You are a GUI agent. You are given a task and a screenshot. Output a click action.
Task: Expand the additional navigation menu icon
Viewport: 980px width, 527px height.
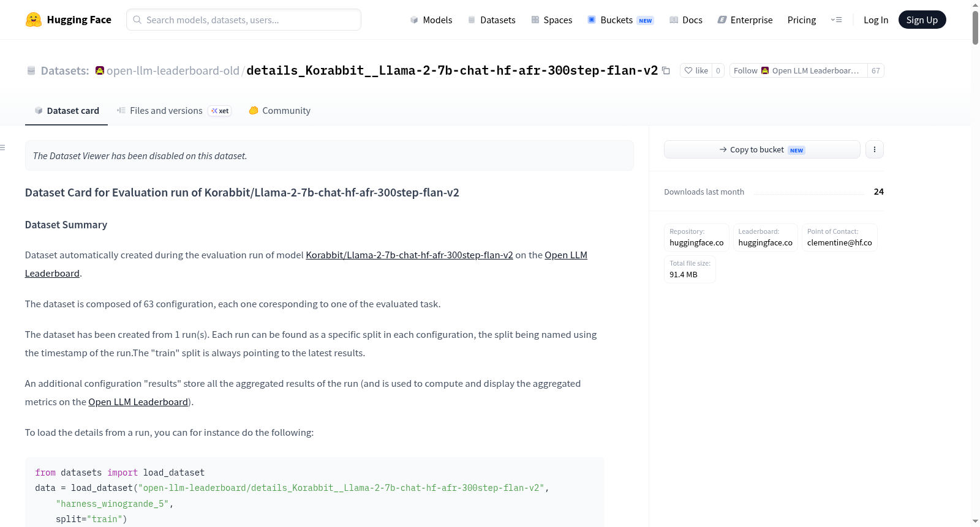(x=836, y=20)
